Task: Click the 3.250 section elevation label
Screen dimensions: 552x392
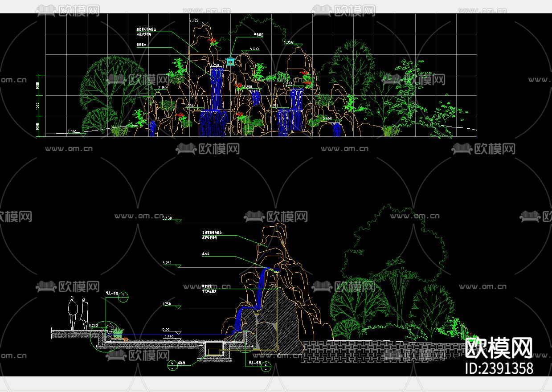Action: pyautogui.click(x=167, y=263)
